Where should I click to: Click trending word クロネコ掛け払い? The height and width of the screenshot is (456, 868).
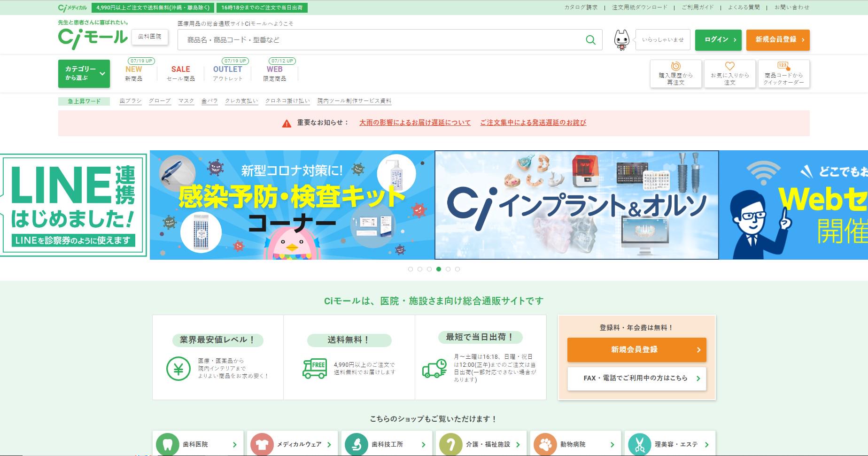click(287, 101)
